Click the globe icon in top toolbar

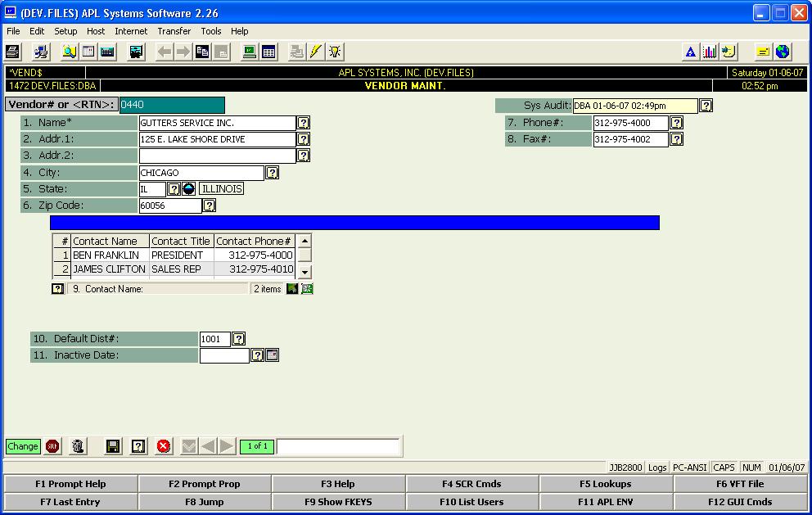pos(783,52)
